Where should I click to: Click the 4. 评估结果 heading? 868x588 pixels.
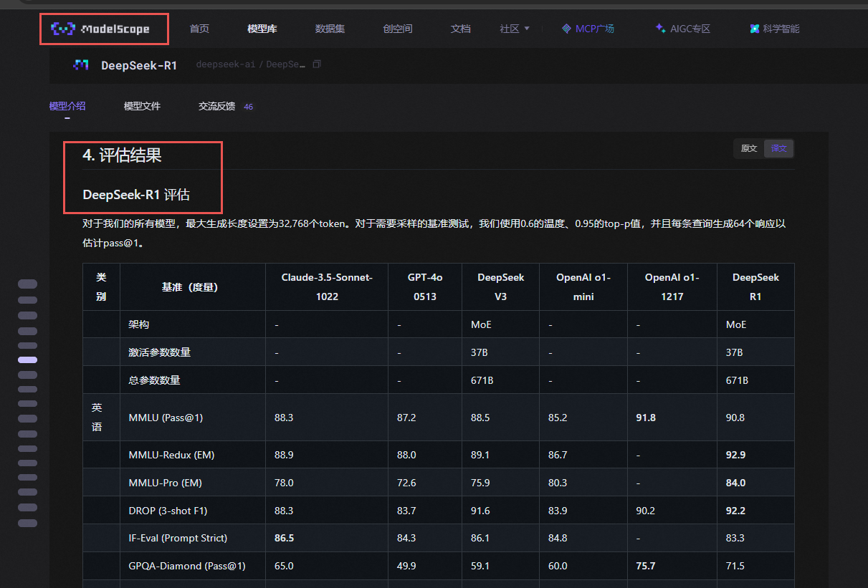point(122,155)
